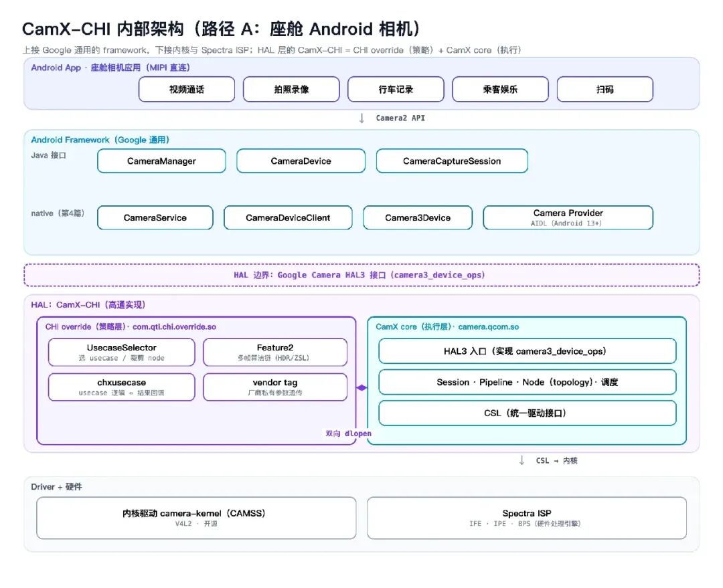Click the CSL → 内核 label
Screen dimensions: 723x588
coord(556,460)
